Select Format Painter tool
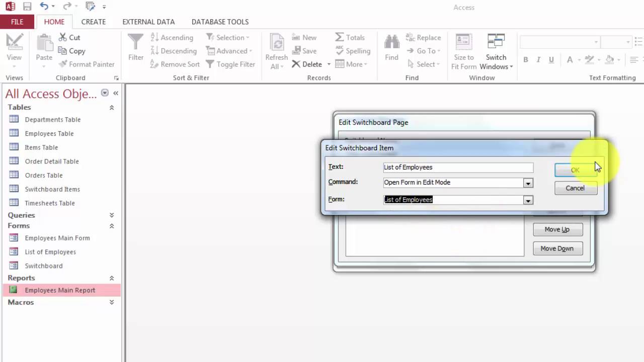Screen dimensions: 644x362 pyautogui.click(x=87, y=64)
